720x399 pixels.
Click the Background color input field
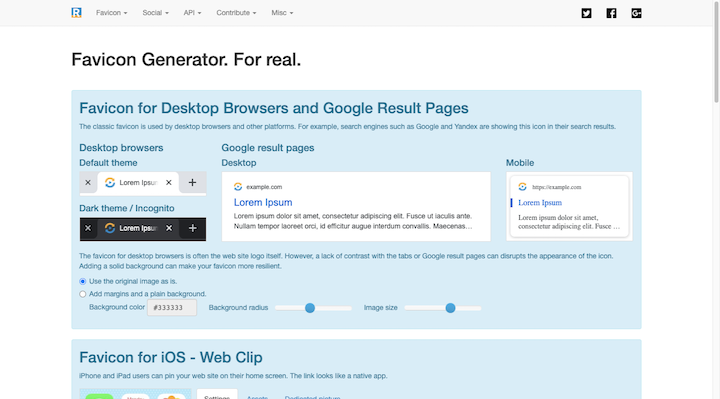(x=172, y=308)
